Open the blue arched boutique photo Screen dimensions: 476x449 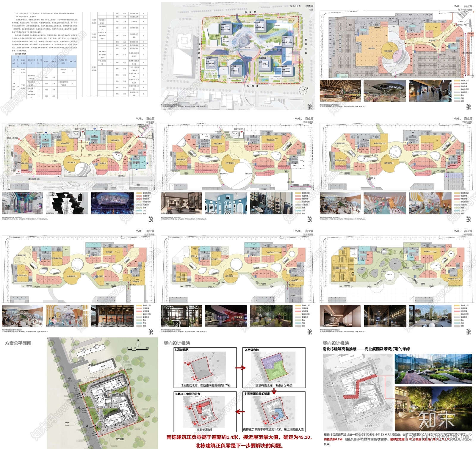226,203
